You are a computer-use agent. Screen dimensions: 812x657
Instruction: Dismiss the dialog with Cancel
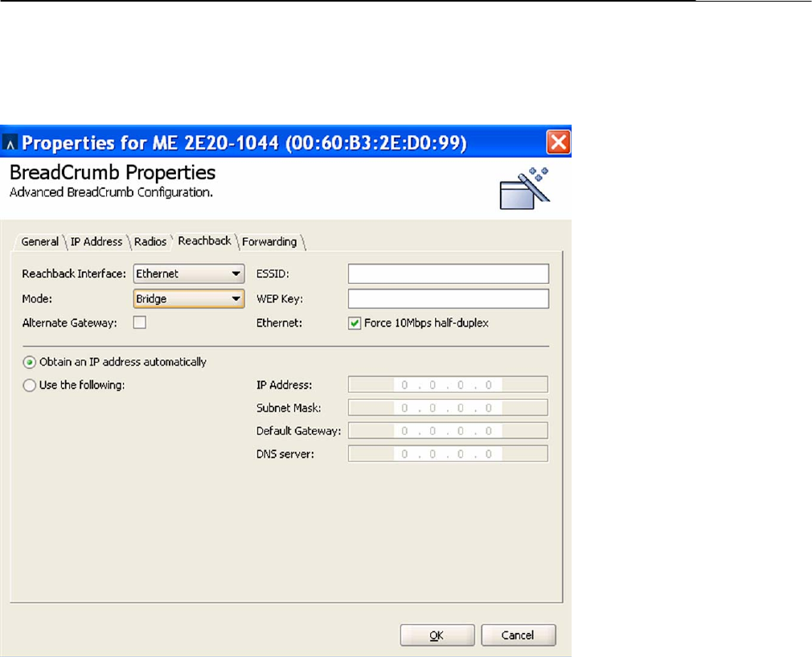pos(519,635)
